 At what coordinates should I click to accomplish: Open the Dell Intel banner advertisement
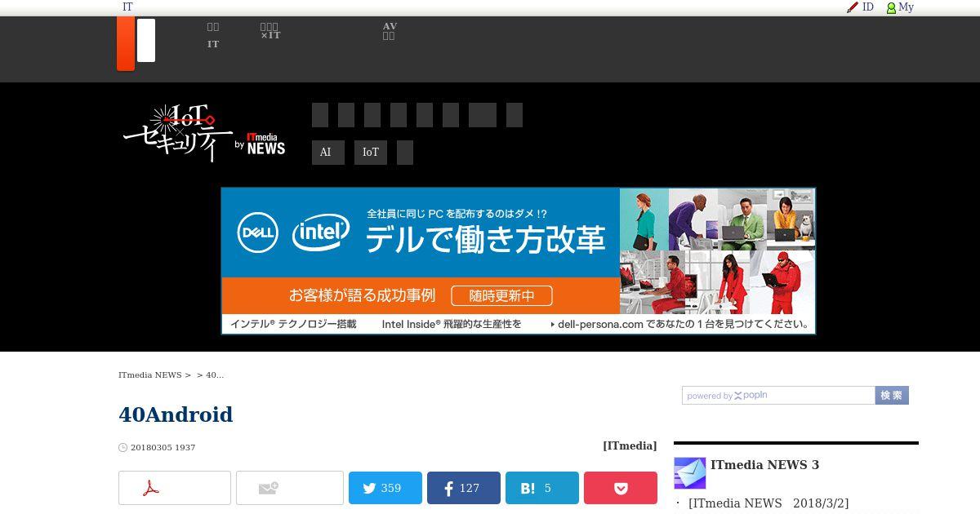coord(519,261)
